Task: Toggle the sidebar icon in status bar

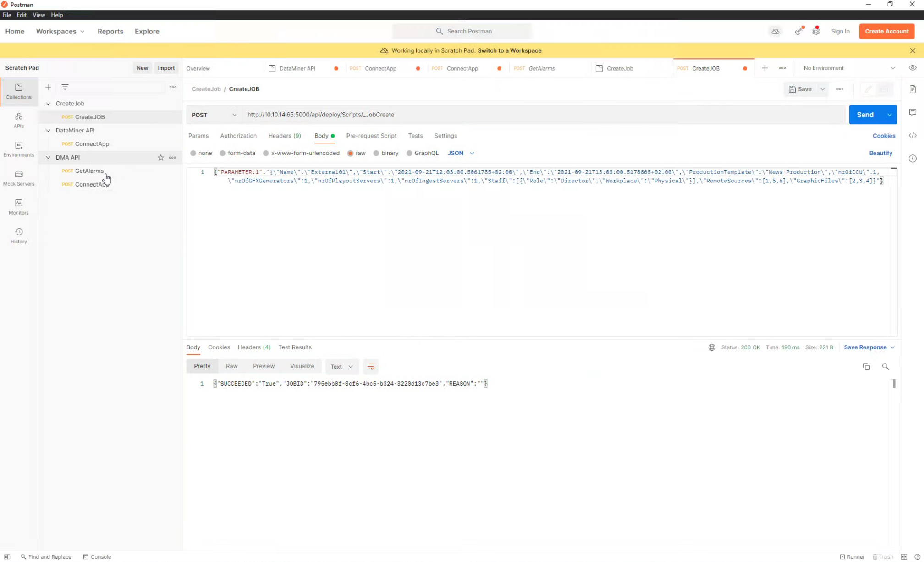Action: (x=7, y=557)
